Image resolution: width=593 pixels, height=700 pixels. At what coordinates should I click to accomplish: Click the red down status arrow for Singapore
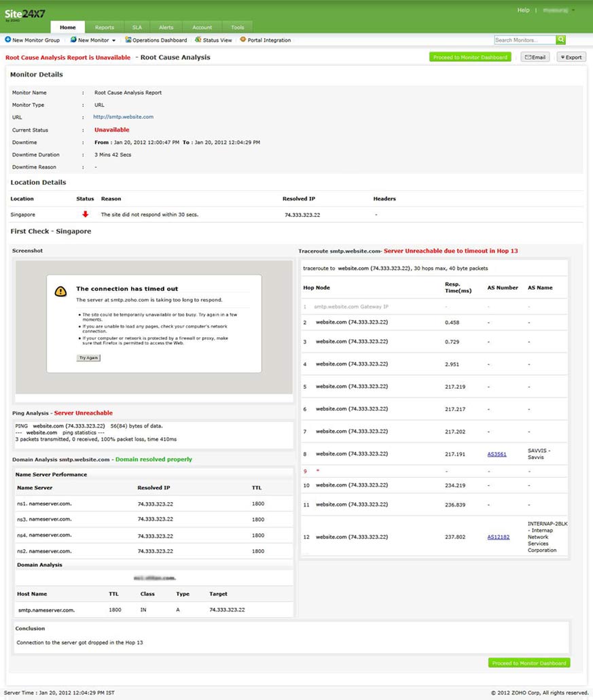tap(85, 215)
